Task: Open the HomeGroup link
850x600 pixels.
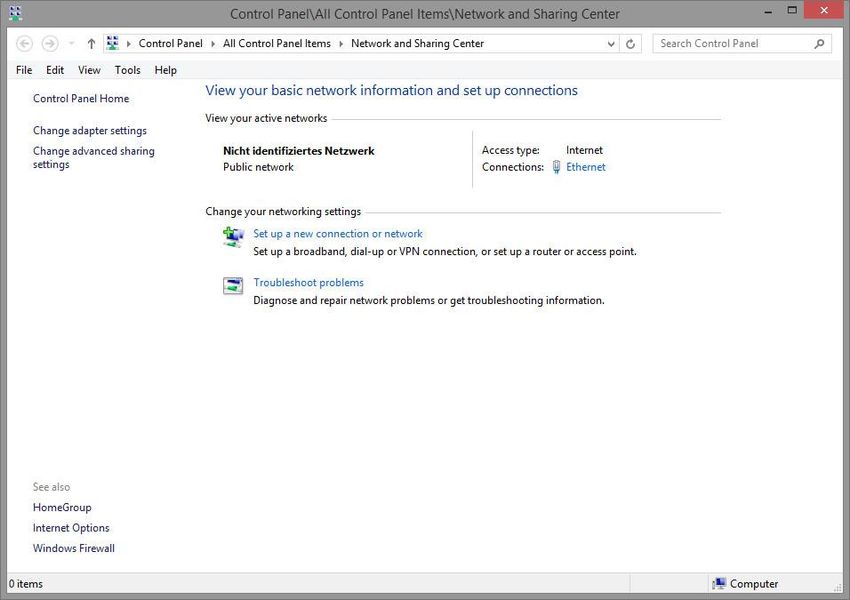Action: 62,507
